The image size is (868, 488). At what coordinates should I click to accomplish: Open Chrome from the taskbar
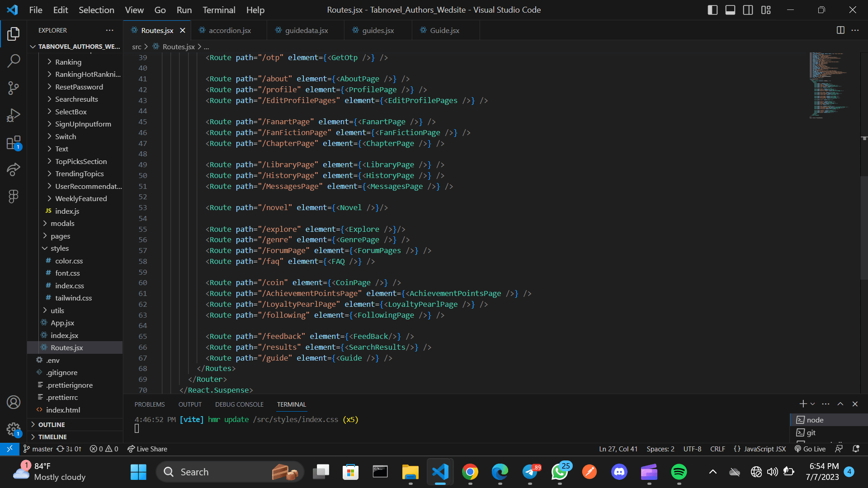(x=470, y=472)
